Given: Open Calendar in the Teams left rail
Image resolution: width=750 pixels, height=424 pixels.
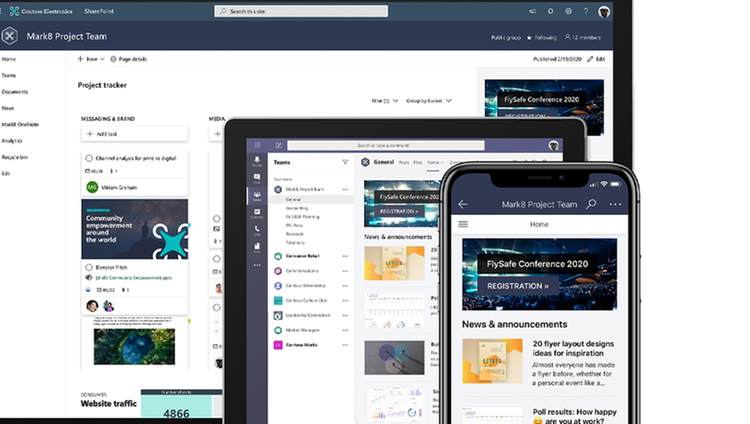Looking at the screenshot, I should [257, 213].
